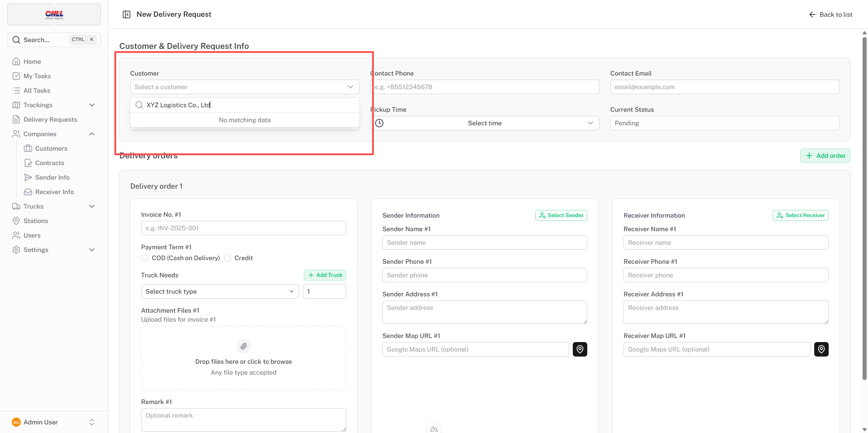The width and height of the screenshot is (868, 433).
Task: Click the Invoice No. #1 input field
Action: [x=243, y=228]
